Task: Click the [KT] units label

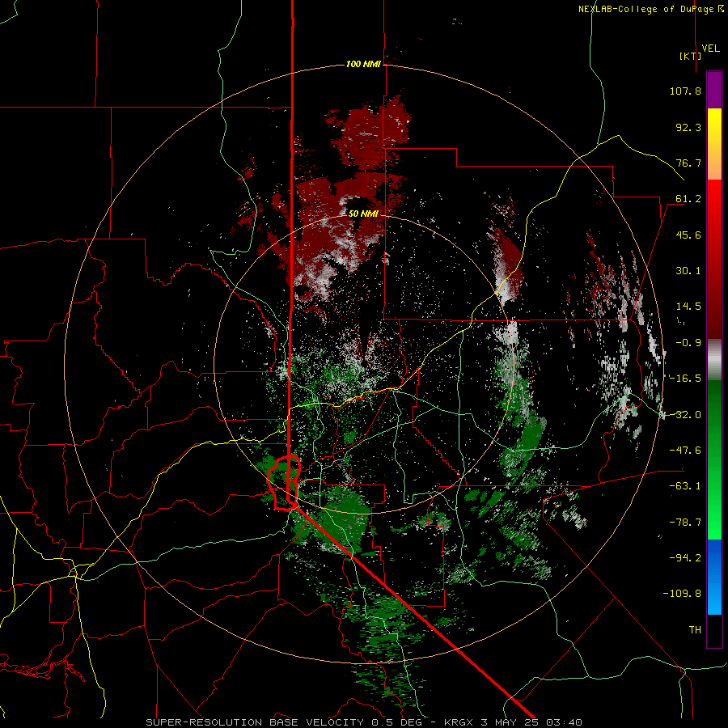Action: [691, 56]
